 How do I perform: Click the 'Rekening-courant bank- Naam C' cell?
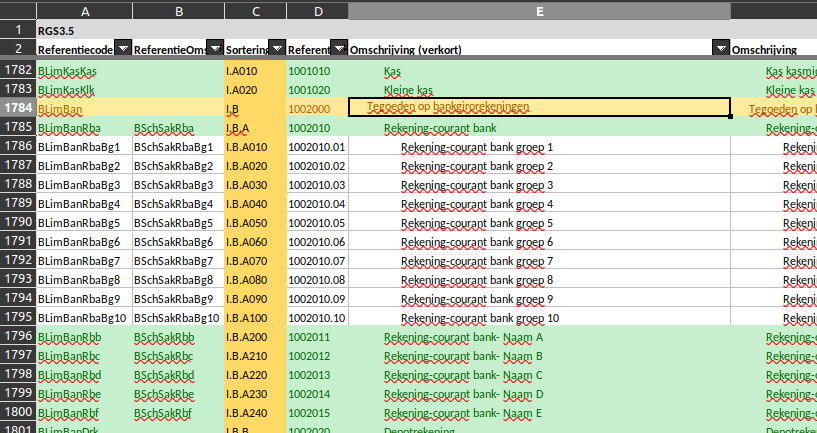(462, 375)
